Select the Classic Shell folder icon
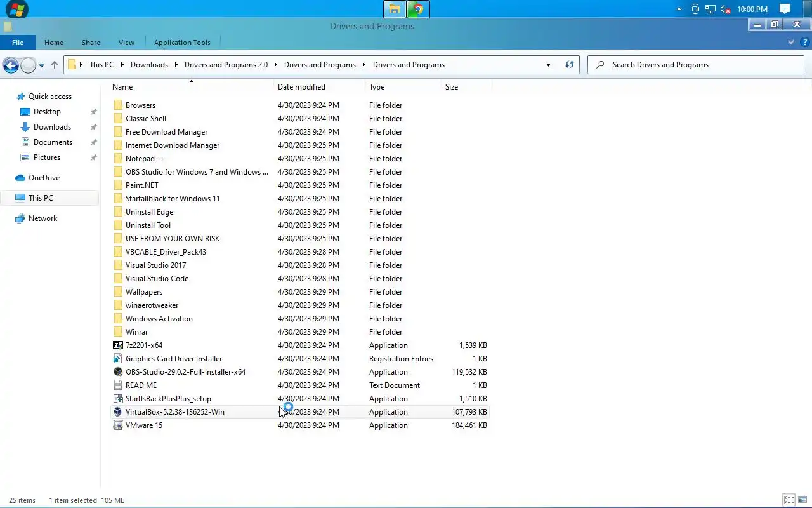Viewport: 812px width, 508px height. click(x=118, y=119)
